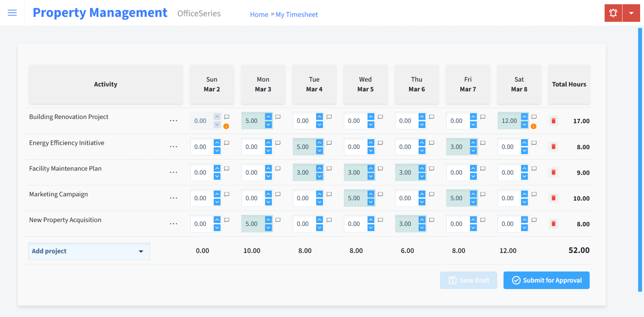This screenshot has height=317, width=644.
Task: Open the hamburger navigation menu
Action: (x=12, y=12)
